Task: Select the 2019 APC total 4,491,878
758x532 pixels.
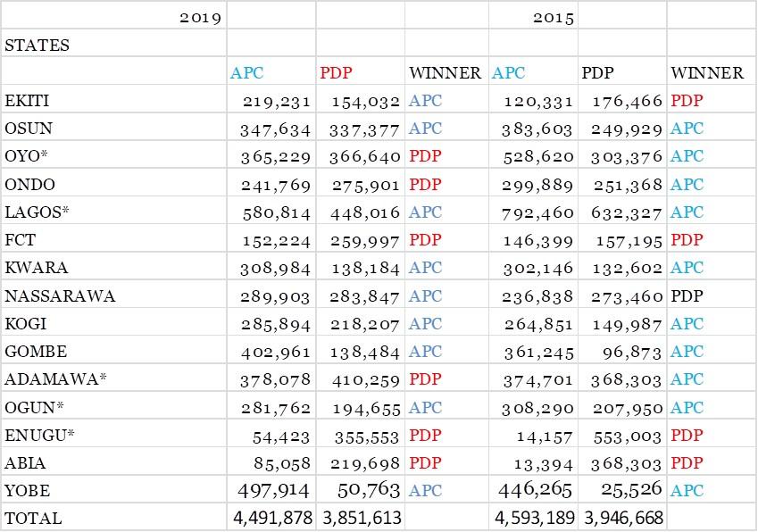Action: [271, 518]
